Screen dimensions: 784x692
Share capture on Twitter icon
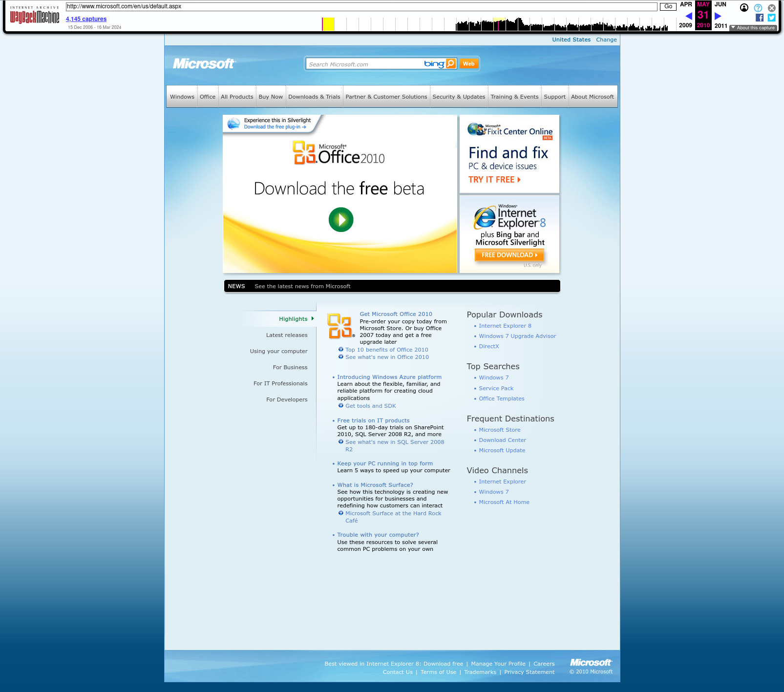pyautogui.click(x=771, y=18)
